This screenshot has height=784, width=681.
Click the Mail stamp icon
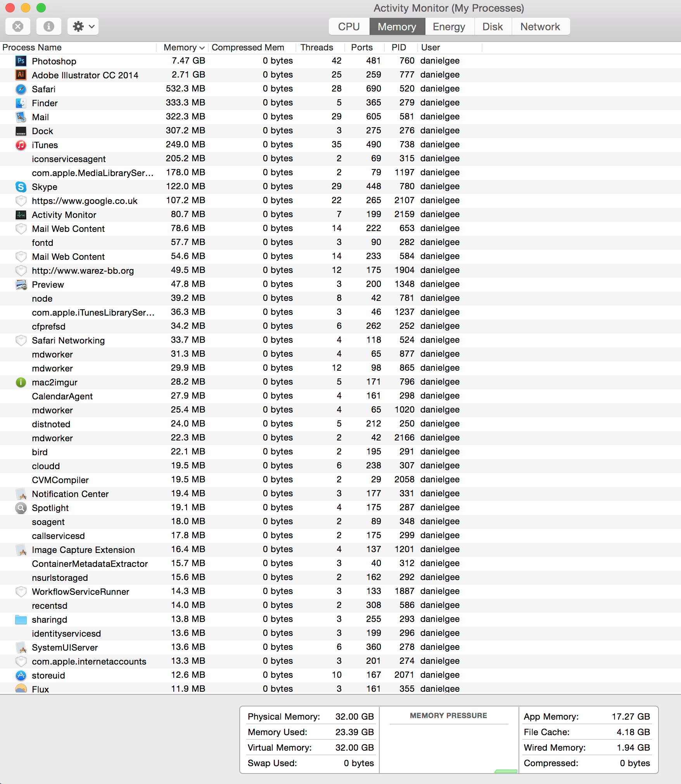[x=21, y=117]
